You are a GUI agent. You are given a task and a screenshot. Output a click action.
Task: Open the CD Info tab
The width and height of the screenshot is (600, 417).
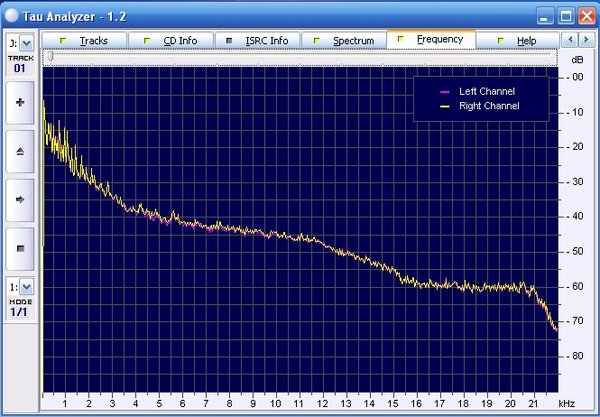click(171, 41)
